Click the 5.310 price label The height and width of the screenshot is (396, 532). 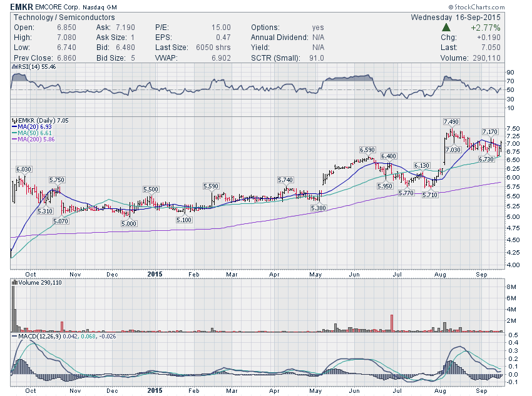coord(45,211)
